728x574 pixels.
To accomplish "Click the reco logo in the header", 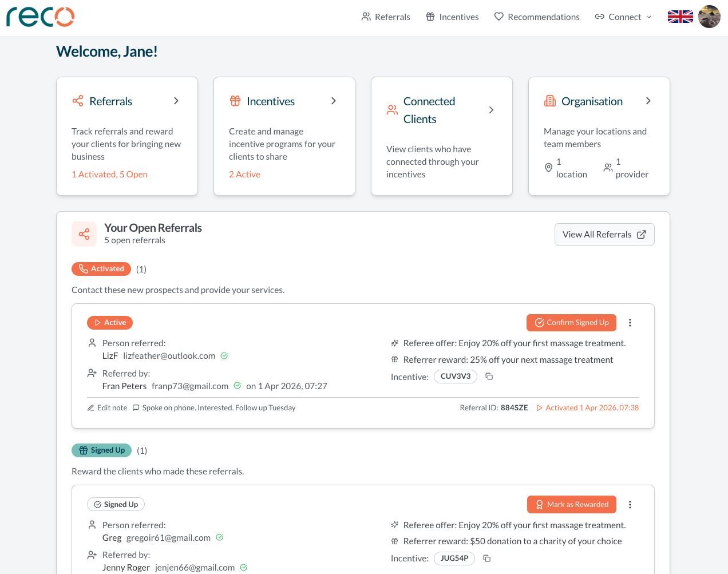I will pos(40,17).
